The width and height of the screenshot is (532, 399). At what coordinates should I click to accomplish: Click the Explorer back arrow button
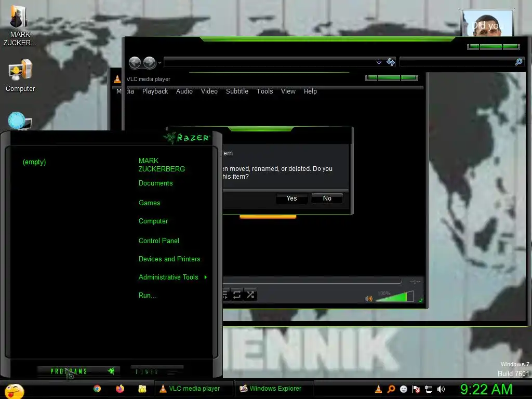[135, 62]
